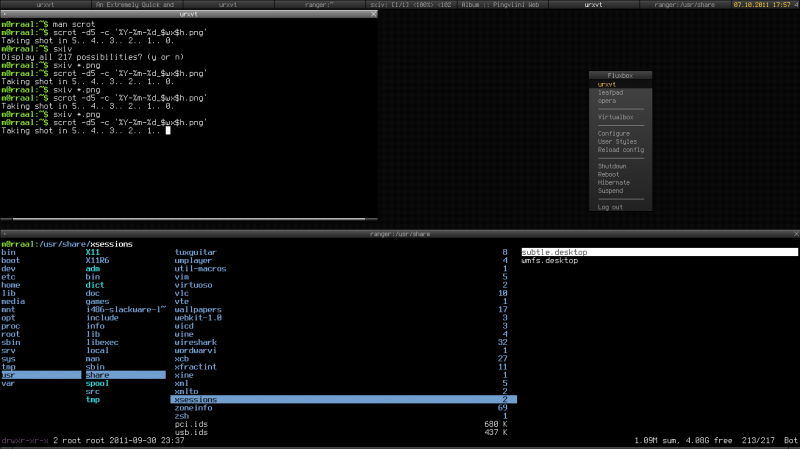Select proc directory in ranger root column

point(10,326)
